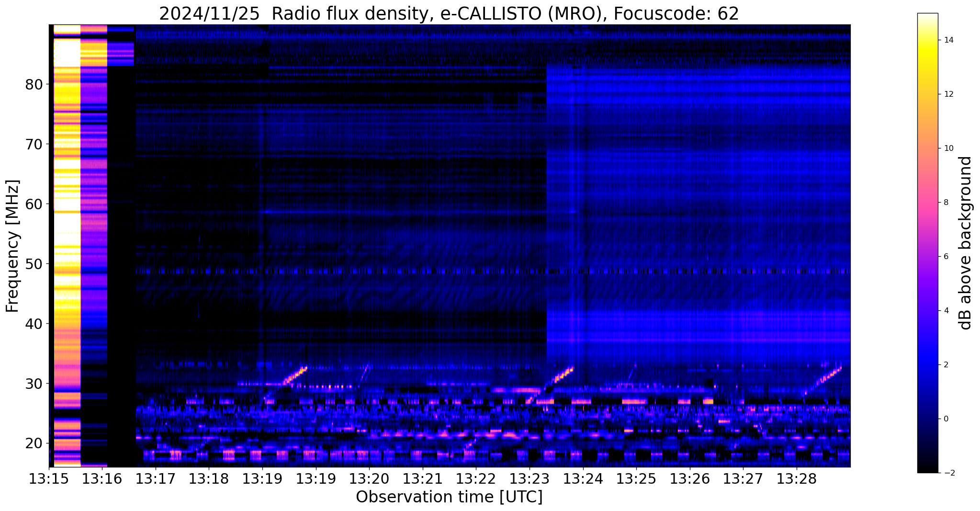Click the plot title mentioning e-CALLISTO (MRO)
The image size is (980, 511).
pos(449,13)
